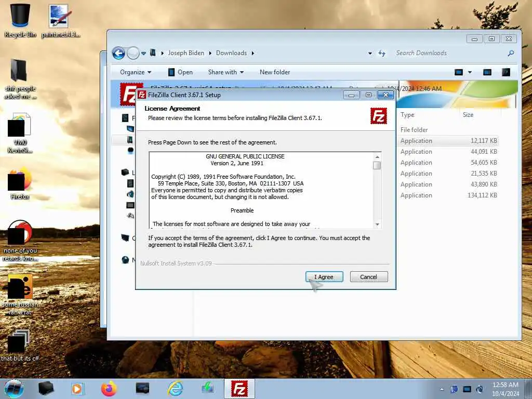Open the Share with menu

click(226, 72)
